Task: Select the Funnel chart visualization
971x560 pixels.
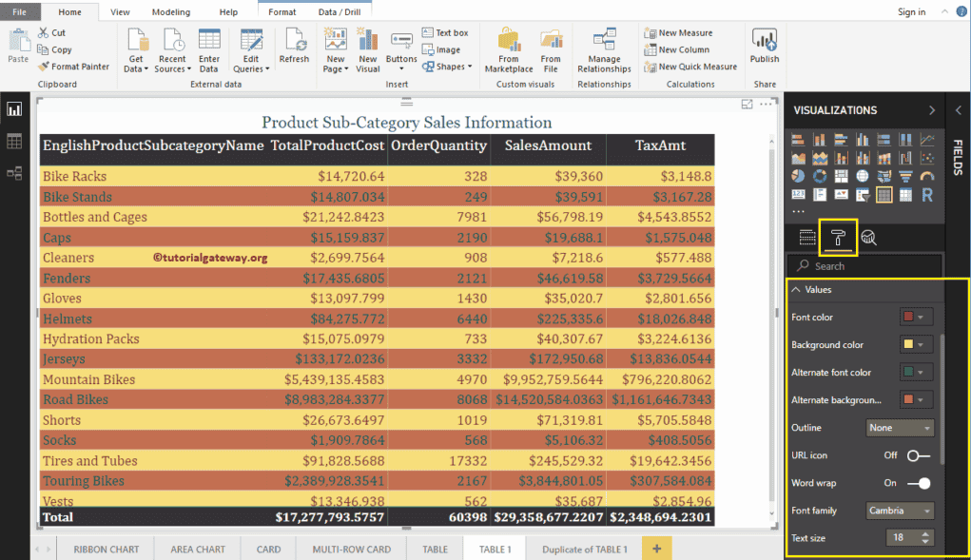Action: pyautogui.click(x=905, y=174)
